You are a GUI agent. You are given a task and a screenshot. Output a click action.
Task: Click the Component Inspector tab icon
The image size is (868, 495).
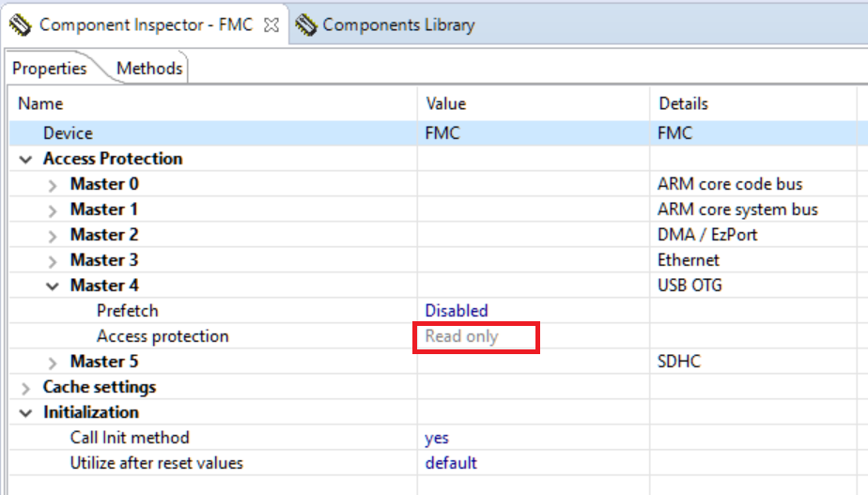click(21, 25)
